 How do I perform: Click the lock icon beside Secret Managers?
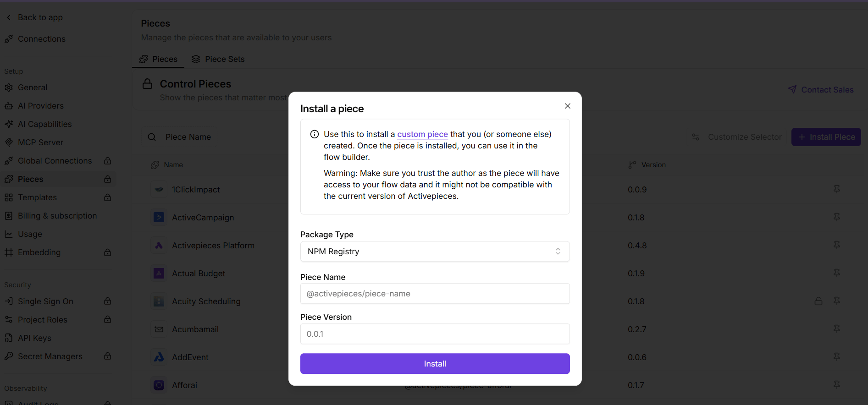pyautogui.click(x=108, y=356)
